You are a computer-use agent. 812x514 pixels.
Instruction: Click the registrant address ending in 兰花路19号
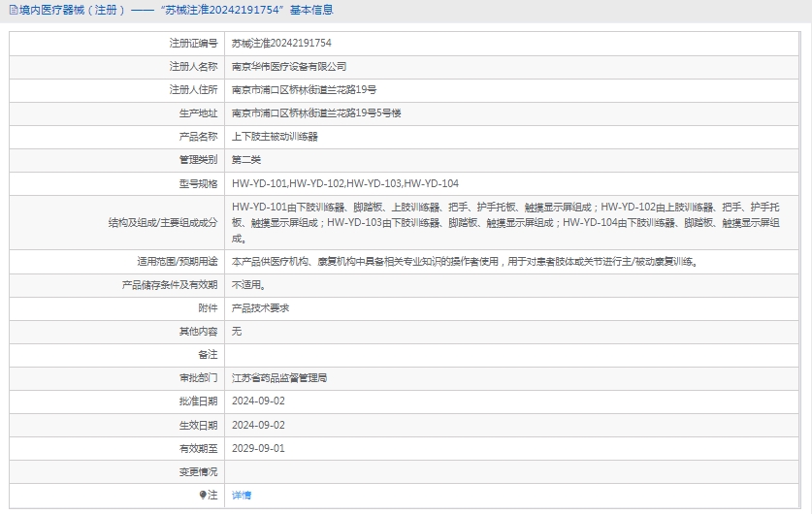coord(304,90)
